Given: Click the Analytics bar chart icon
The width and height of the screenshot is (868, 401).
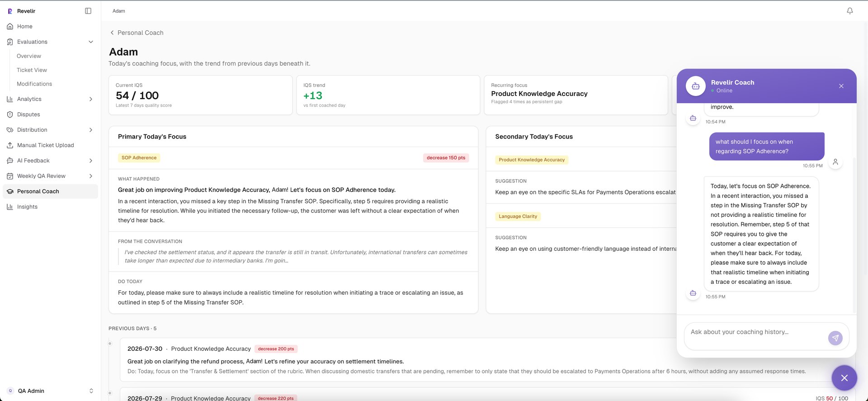Looking at the screenshot, I should [10, 99].
